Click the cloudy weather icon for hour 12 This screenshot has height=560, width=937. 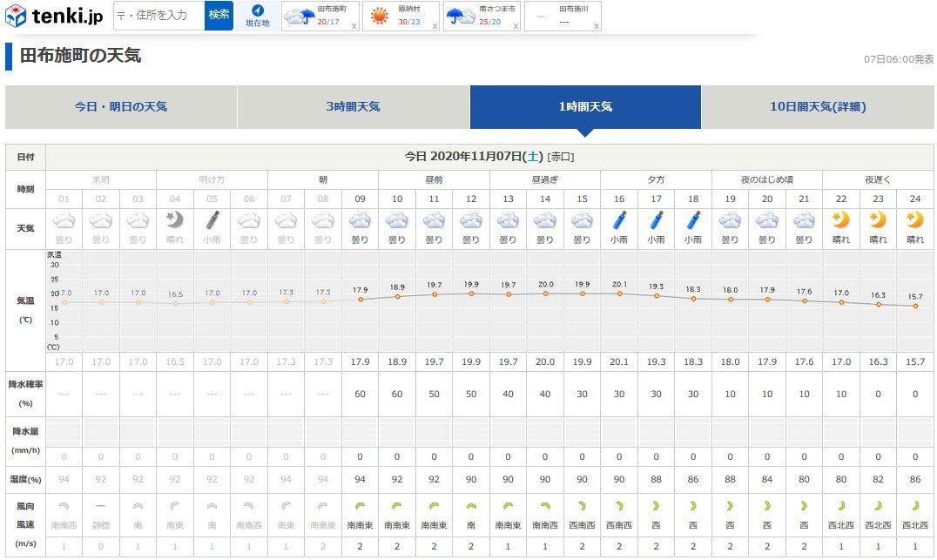pos(471,221)
